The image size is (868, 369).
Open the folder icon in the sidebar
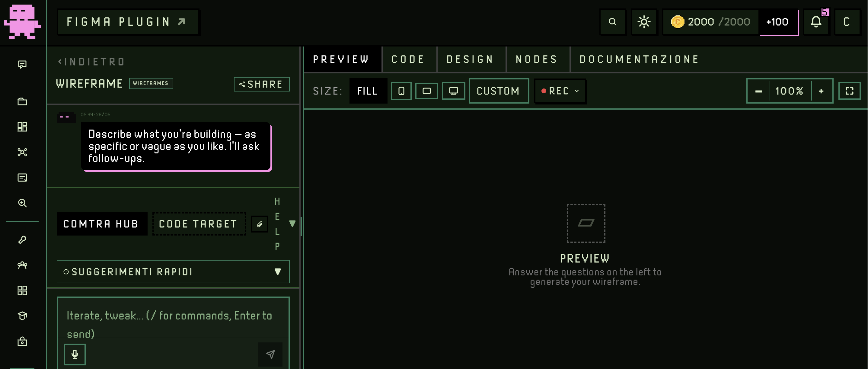pyautogui.click(x=22, y=101)
